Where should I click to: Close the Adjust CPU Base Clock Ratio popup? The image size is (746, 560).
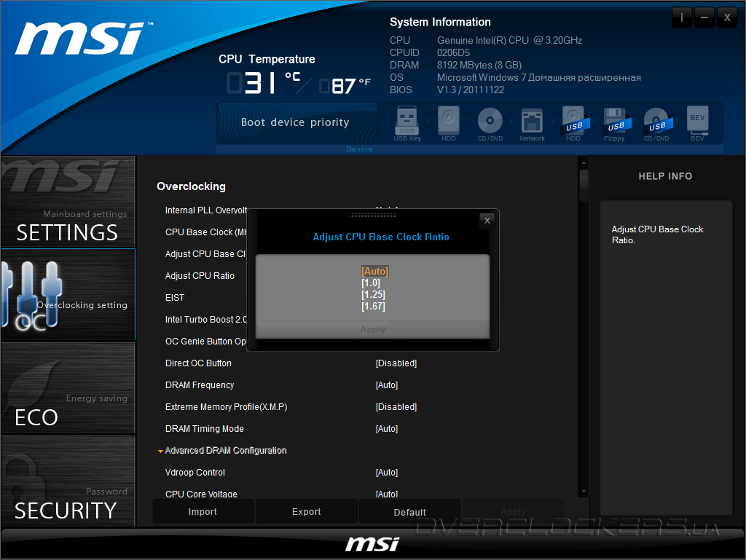[487, 220]
